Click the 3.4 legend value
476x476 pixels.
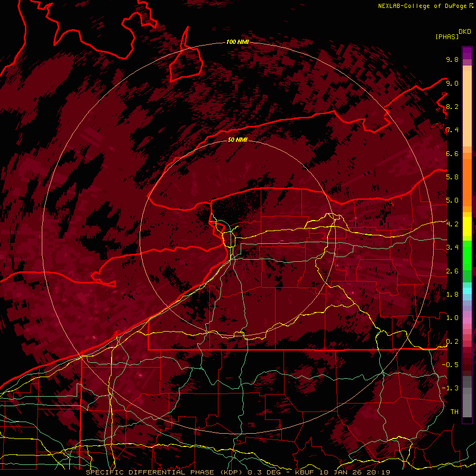(x=452, y=247)
